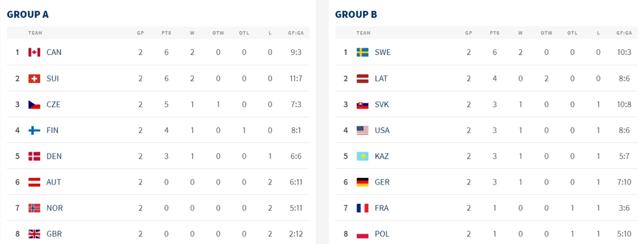Click the Czech Republic flag icon

(34, 105)
